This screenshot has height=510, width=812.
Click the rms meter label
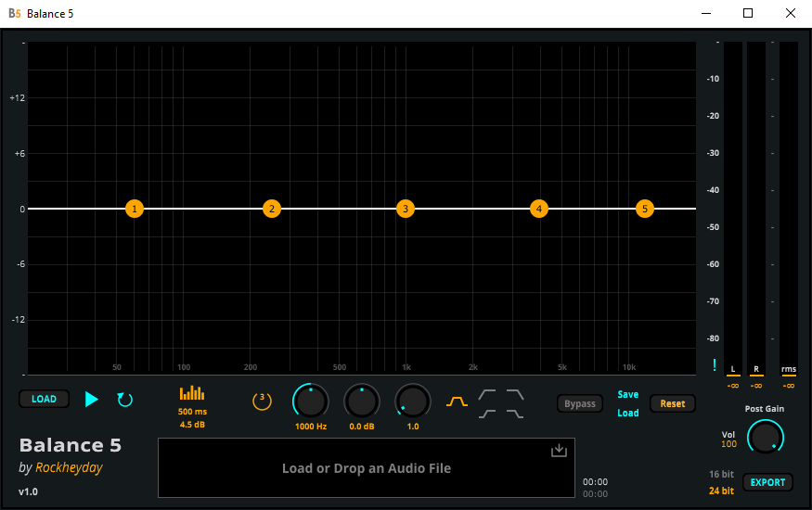789,369
